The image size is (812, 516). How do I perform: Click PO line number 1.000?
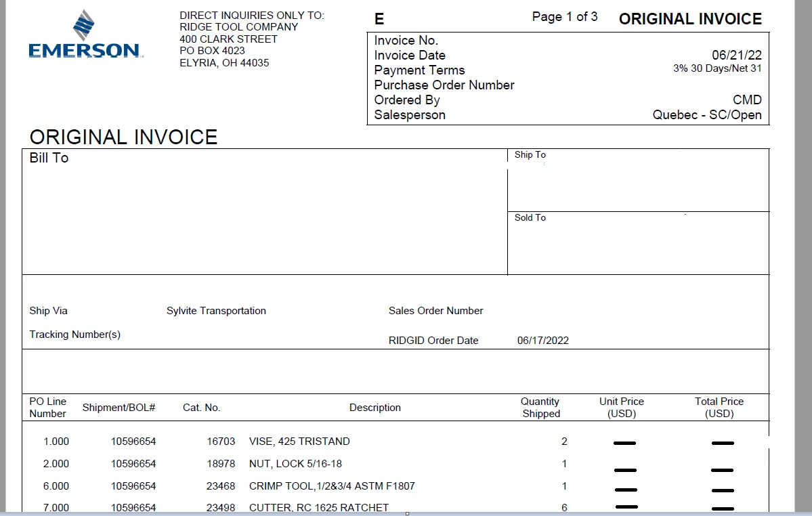56,442
